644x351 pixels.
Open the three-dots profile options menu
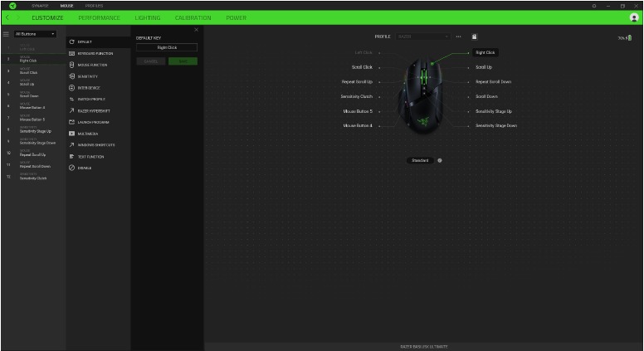coord(458,37)
